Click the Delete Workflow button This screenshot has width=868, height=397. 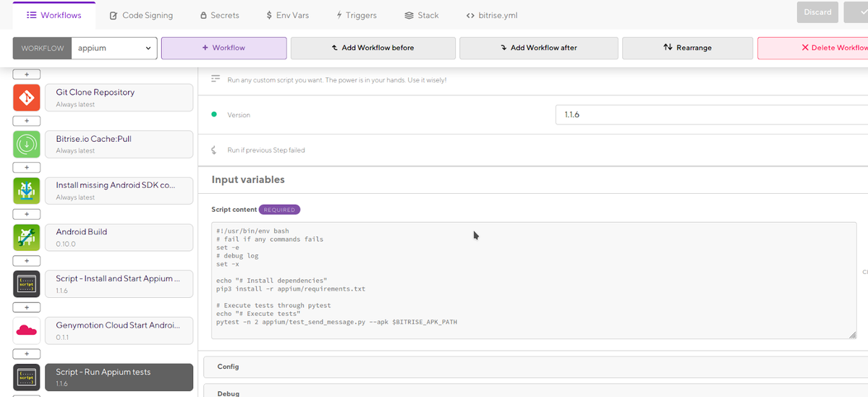point(813,48)
